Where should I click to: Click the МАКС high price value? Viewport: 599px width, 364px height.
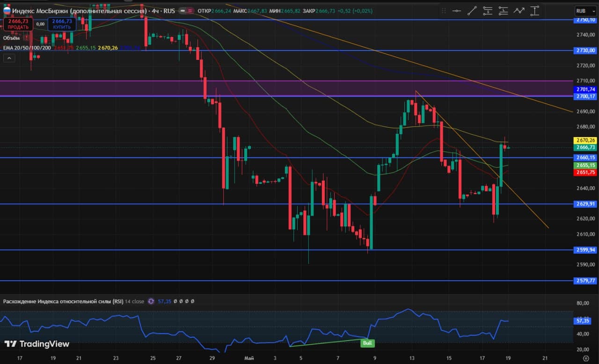tap(257, 11)
